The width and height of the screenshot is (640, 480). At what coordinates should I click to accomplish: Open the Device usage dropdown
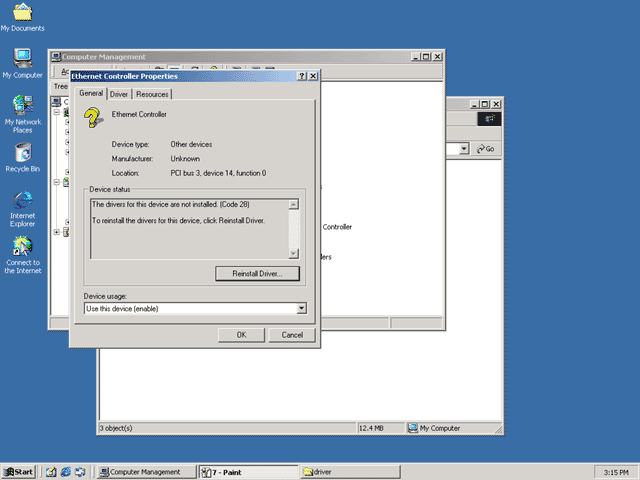(301, 308)
